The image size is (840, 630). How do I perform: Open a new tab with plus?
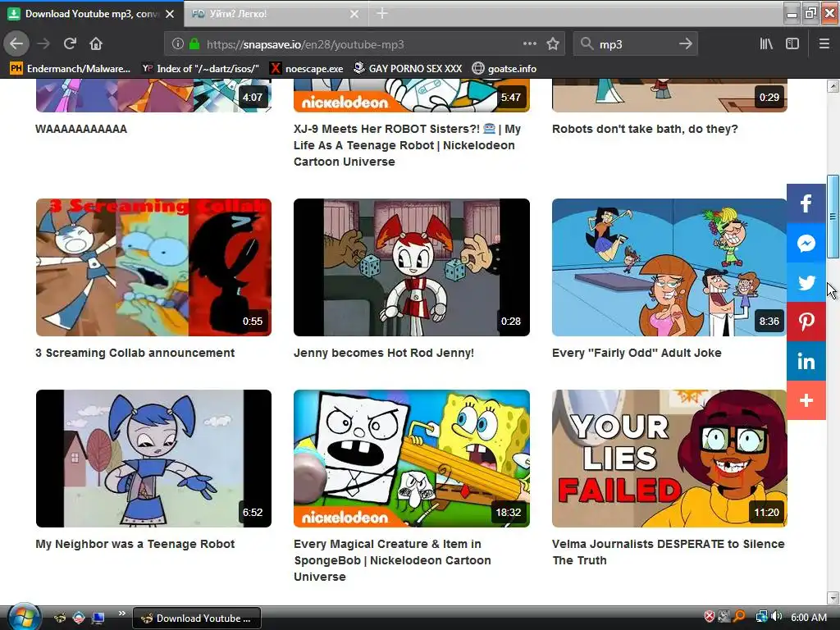click(x=382, y=13)
